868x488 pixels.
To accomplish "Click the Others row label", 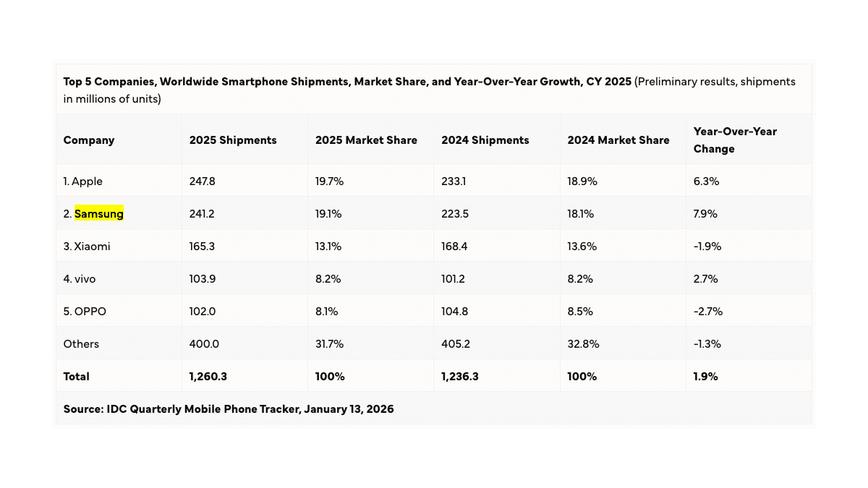I will pos(81,344).
